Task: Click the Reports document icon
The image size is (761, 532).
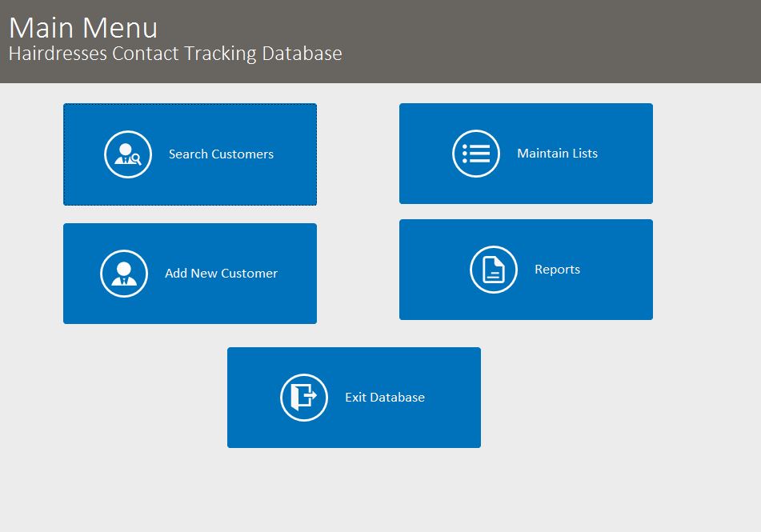Action: click(494, 270)
